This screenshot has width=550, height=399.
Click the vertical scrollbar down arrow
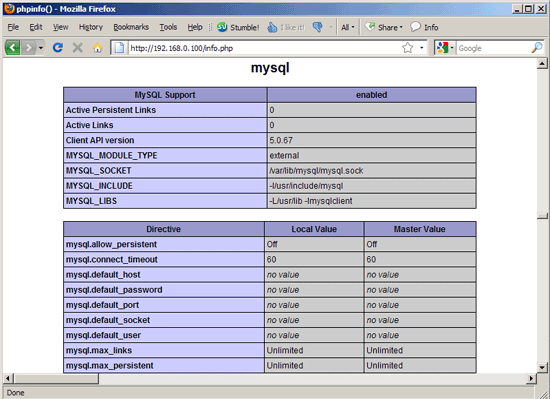(x=542, y=367)
